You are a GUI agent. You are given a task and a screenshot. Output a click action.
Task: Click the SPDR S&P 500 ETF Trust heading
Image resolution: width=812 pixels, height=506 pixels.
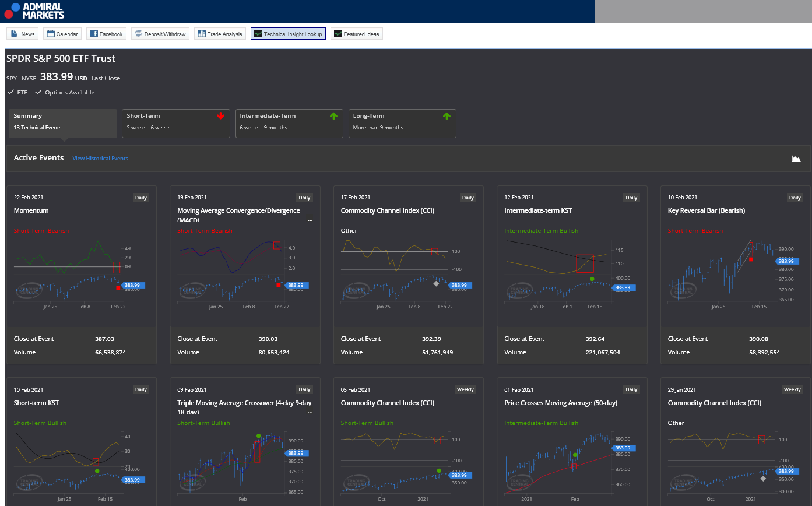61,58
